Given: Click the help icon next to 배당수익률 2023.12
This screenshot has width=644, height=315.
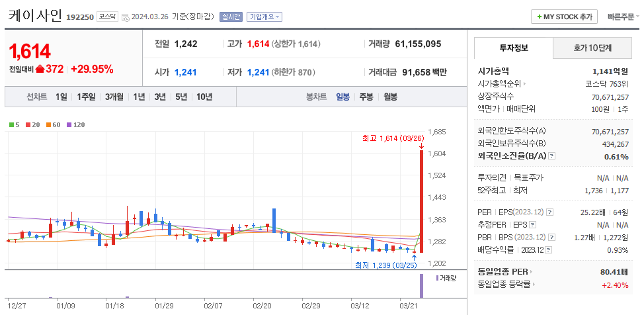Looking at the screenshot, I should coord(548,250).
